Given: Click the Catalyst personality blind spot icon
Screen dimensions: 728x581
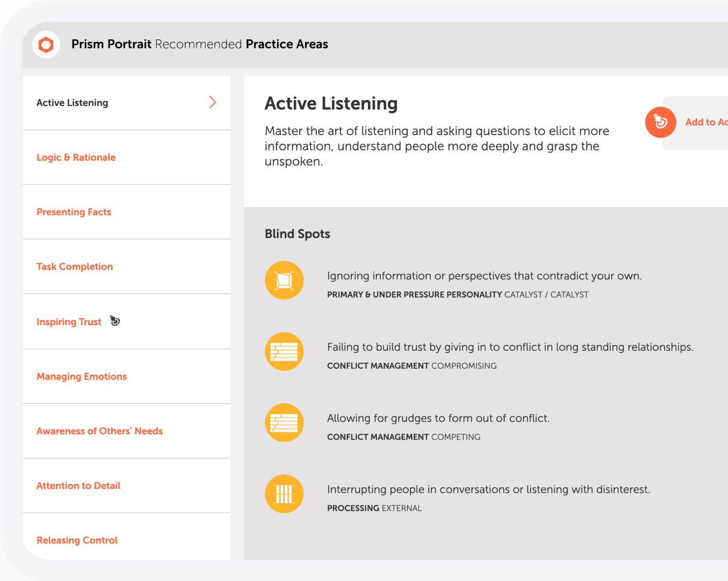Looking at the screenshot, I should [x=284, y=280].
